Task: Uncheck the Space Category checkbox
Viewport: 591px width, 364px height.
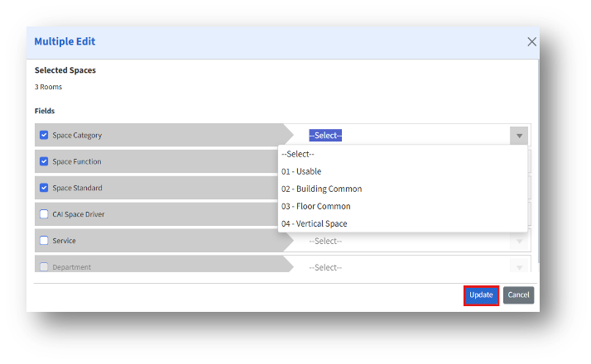Action: pyautogui.click(x=44, y=135)
